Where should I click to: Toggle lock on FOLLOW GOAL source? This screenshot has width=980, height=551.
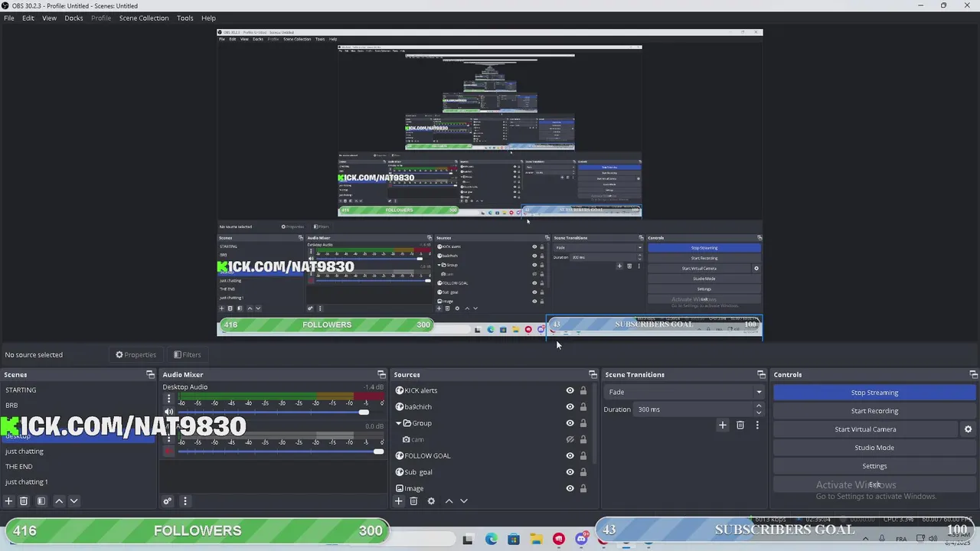coord(583,456)
